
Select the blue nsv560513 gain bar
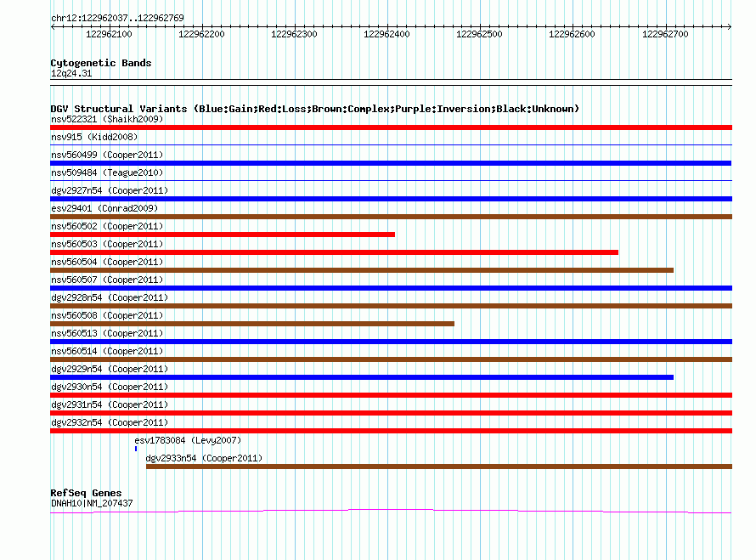[x=391, y=342]
